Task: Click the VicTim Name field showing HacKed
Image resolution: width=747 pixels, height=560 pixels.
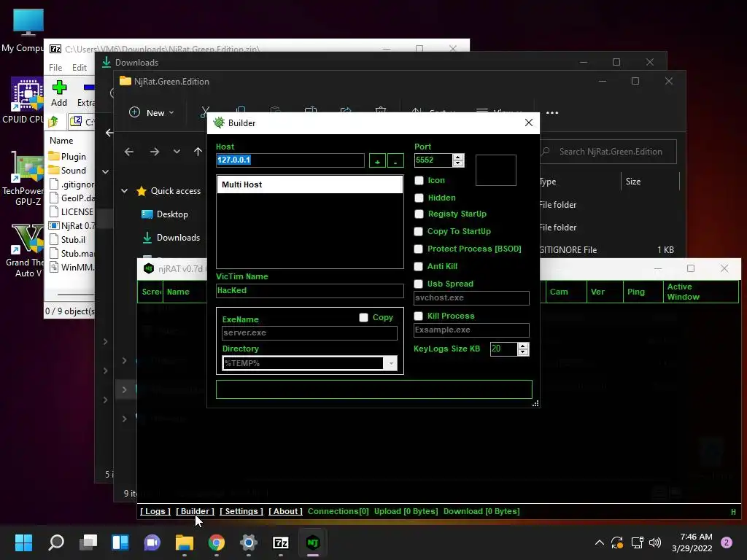Action: tap(309, 291)
